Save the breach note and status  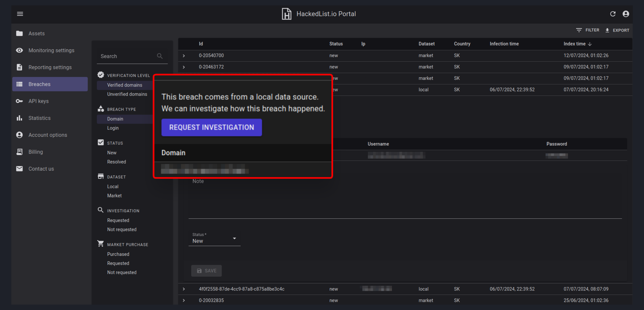[x=206, y=271]
